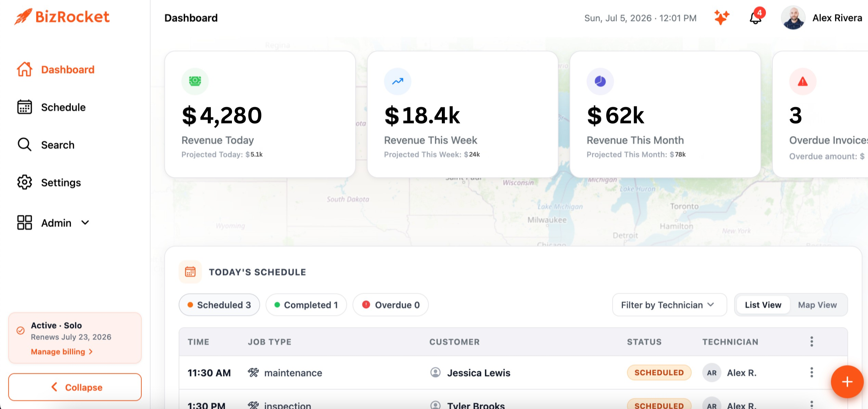
Task: Open Search from the sidebar
Action: pos(58,145)
